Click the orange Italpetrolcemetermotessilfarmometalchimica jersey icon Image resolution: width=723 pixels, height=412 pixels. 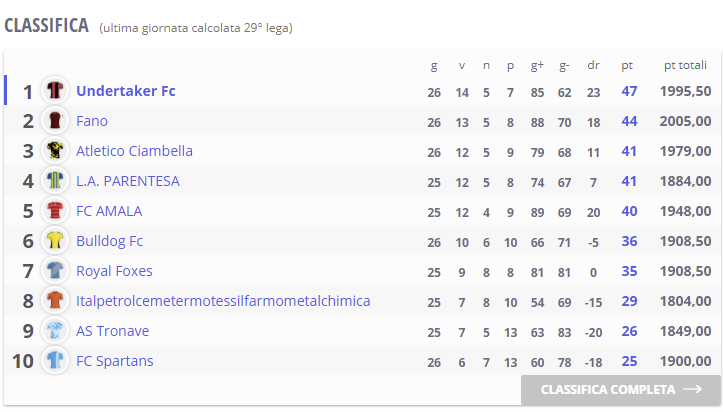point(55,300)
